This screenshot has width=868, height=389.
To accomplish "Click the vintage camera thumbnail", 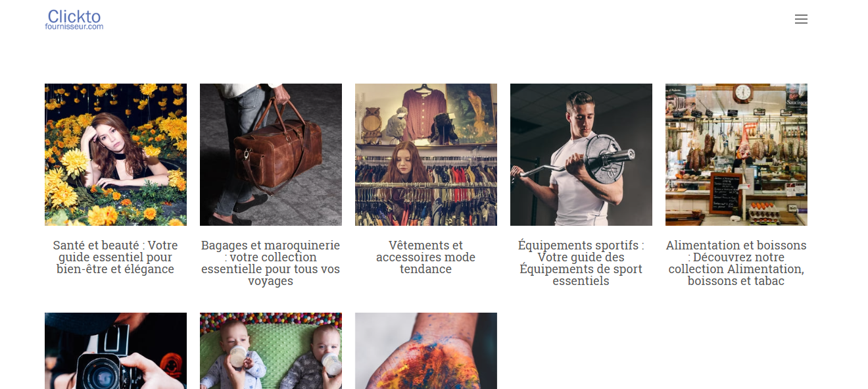I will click(x=116, y=351).
